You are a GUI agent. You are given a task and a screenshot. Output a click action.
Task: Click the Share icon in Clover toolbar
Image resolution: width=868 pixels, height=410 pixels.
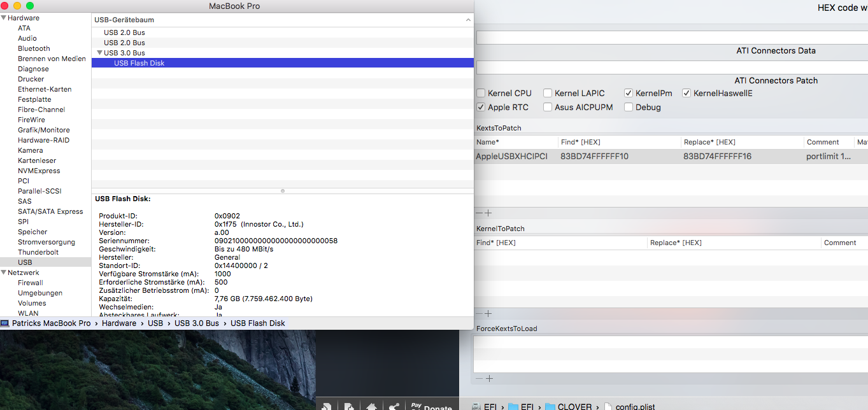point(394,406)
